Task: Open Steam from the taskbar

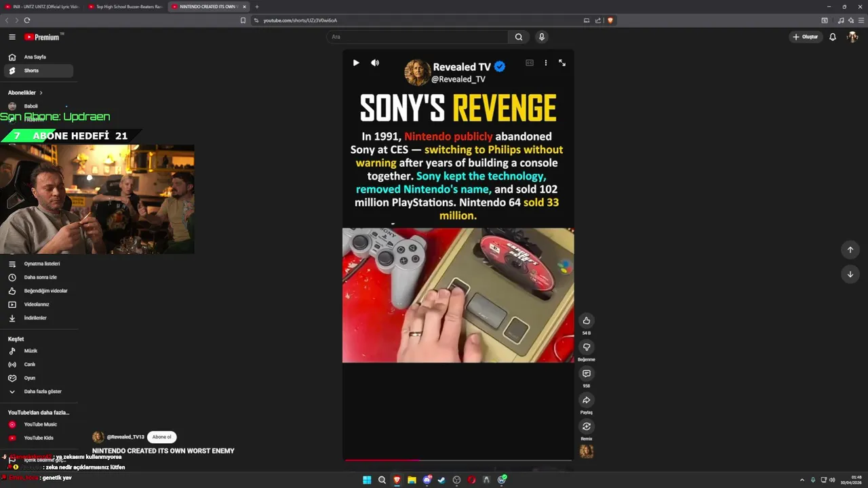Action: [441, 480]
